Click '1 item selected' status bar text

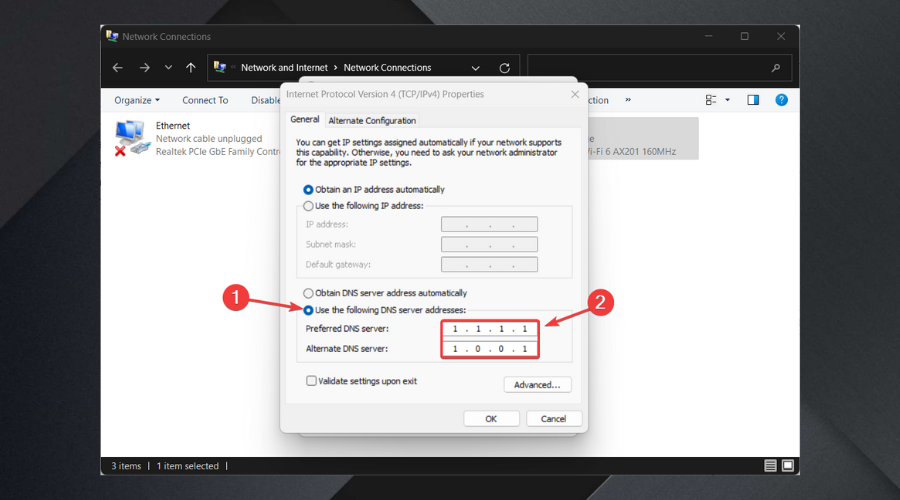tap(188, 466)
